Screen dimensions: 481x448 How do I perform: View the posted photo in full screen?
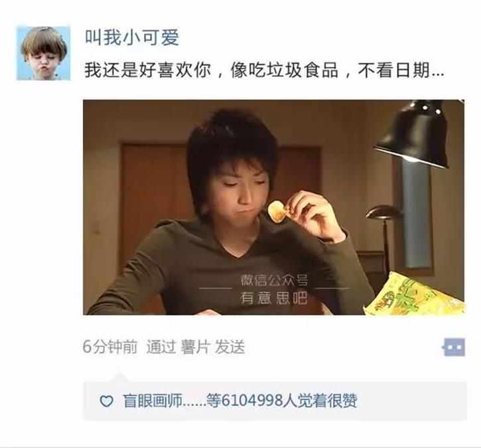273,207
